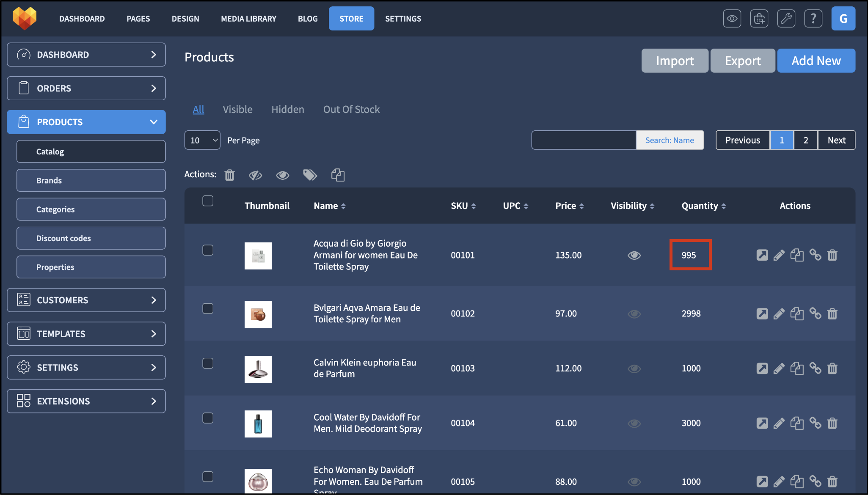This screenshot has height=495, width=868.
Task: Show the Hidden products filter tab
Action: [x=287, y=110]
